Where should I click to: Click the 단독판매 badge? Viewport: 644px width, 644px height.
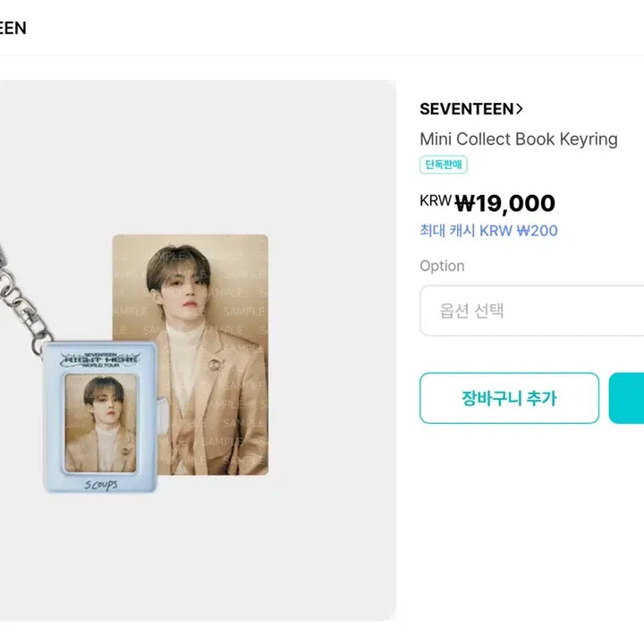(444, 165)
